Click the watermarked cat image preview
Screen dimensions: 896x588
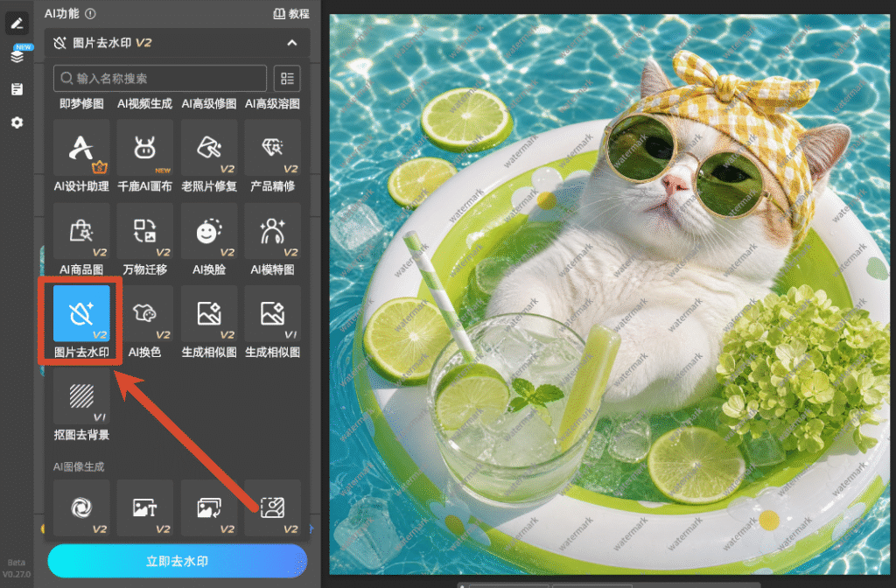point(610,294)
